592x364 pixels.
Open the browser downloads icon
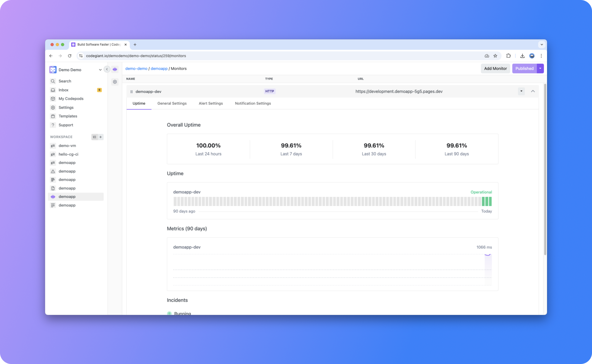(522, 56)
